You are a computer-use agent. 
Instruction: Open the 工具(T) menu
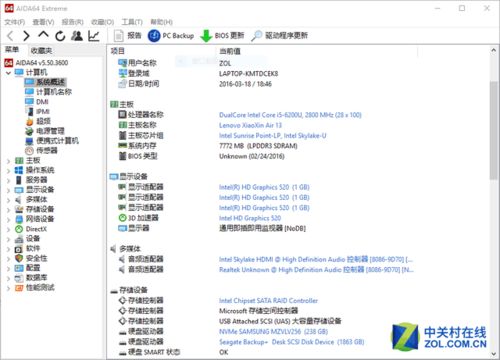(132, 22)
